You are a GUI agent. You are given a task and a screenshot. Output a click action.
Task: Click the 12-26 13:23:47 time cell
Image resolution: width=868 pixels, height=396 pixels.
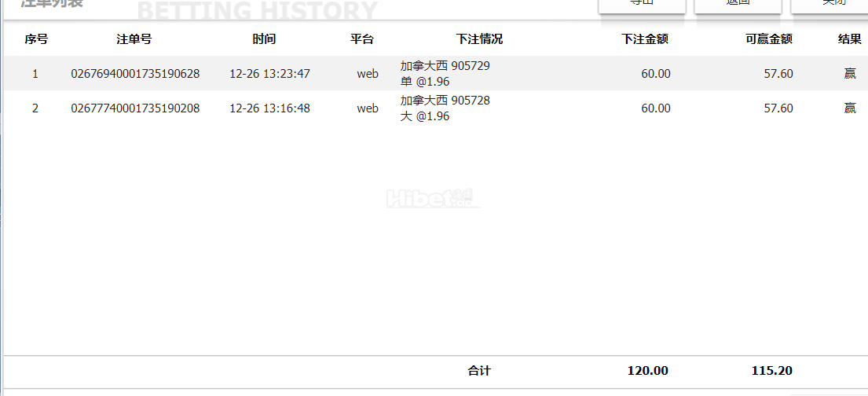[269, 74]
